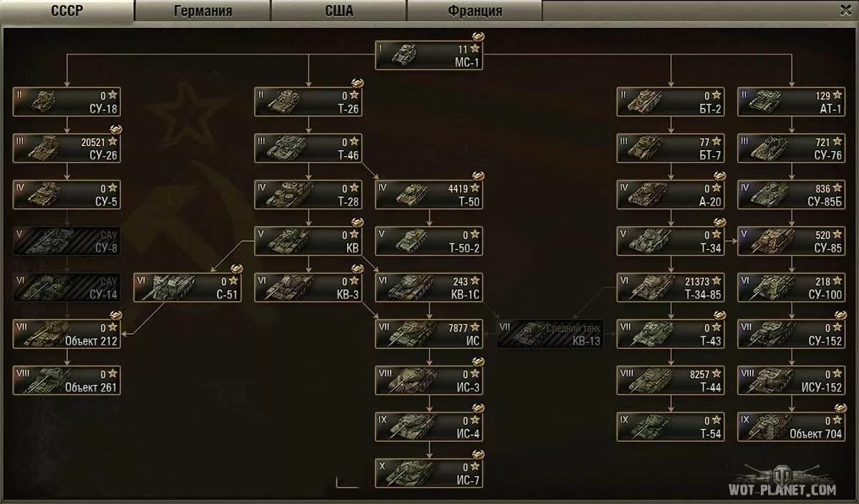Image resolution: width=859 pixels, height=504 pixels.
Task: Open the Т-34-85 tank node
Action: click(671, 287)
